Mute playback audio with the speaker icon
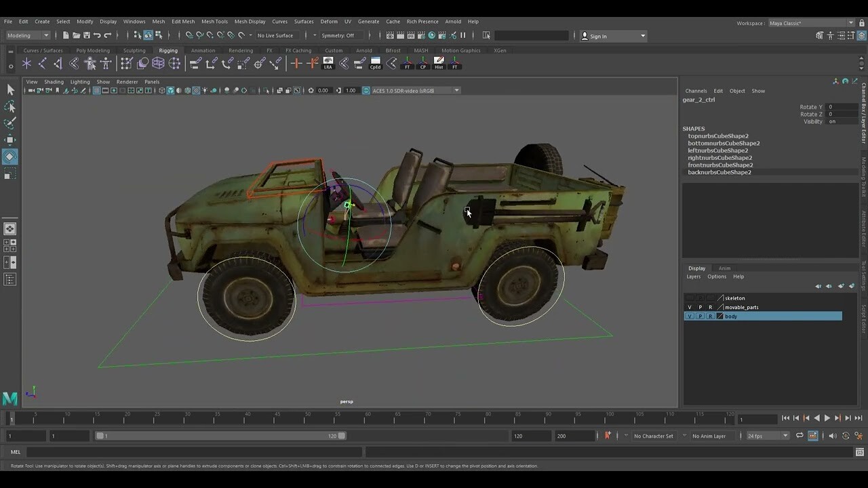868x488 pixels. 832,436
